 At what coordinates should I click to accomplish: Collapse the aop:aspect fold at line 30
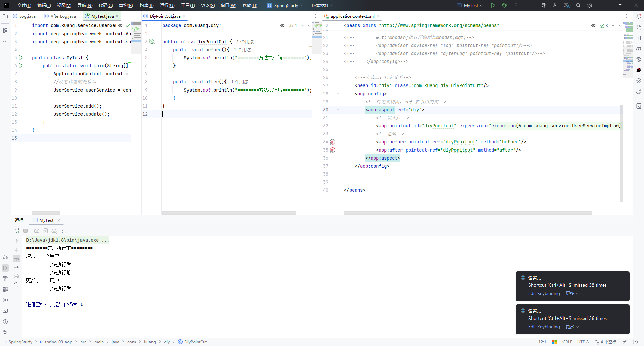[x=338, y=110]
